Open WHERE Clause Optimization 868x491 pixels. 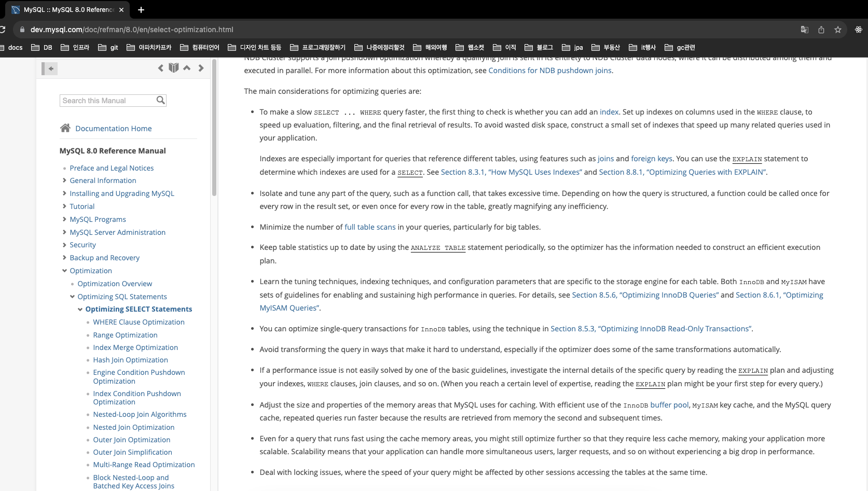pyautogui.click(x=139, y=322)
